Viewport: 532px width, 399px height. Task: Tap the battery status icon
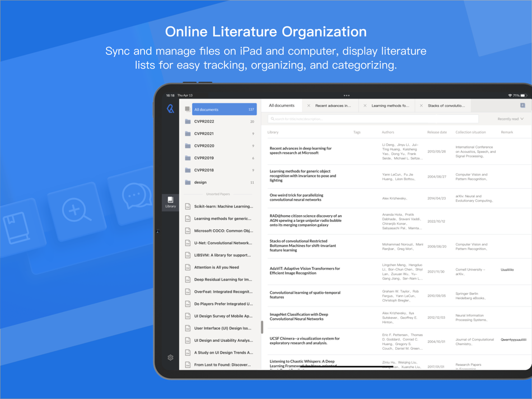point(524,95)
